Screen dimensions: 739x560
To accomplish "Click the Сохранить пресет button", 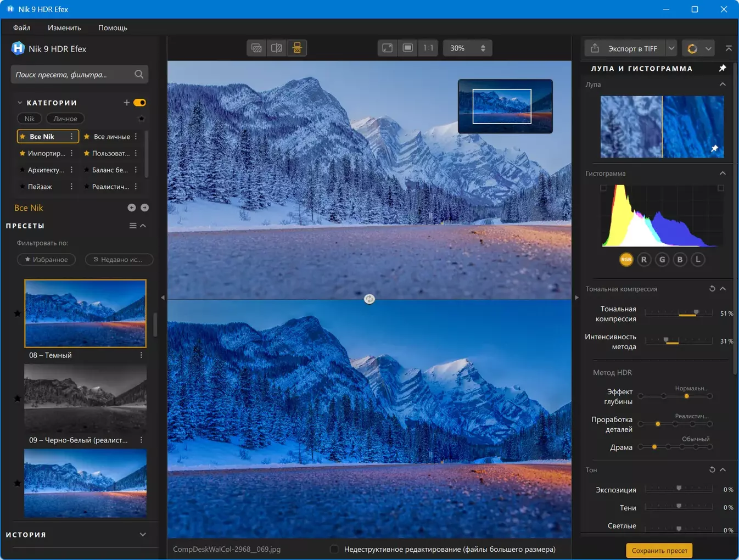I will pyautogui.click(x=659, y=550).
